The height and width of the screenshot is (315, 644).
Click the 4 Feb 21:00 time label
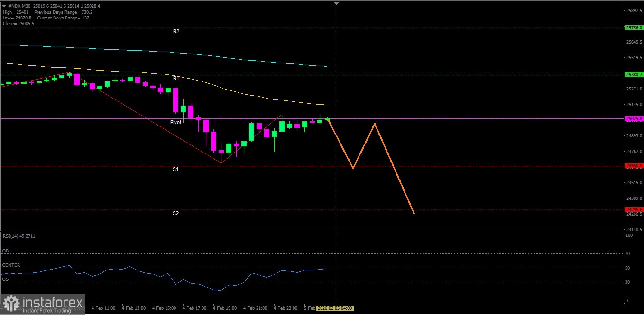pos(255,308)
